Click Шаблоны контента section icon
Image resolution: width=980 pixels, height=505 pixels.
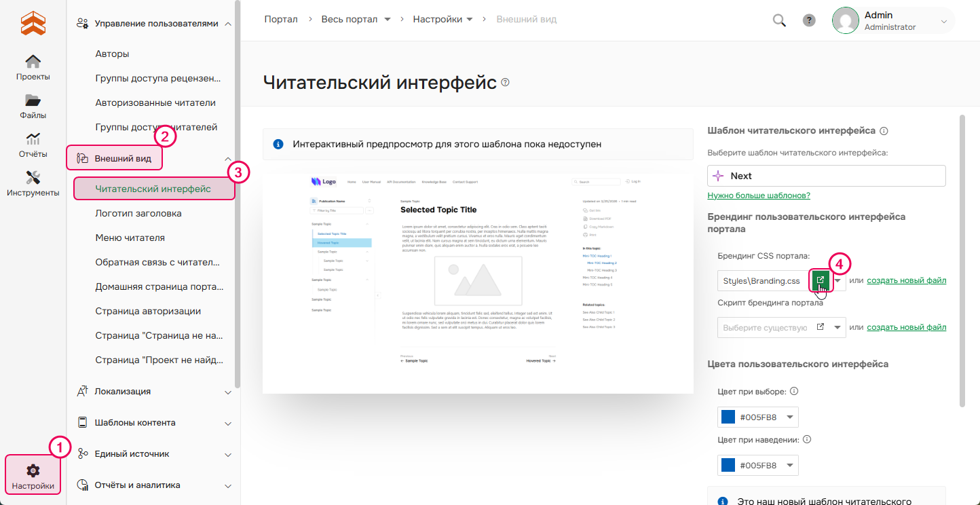click(x=83, y=422)
